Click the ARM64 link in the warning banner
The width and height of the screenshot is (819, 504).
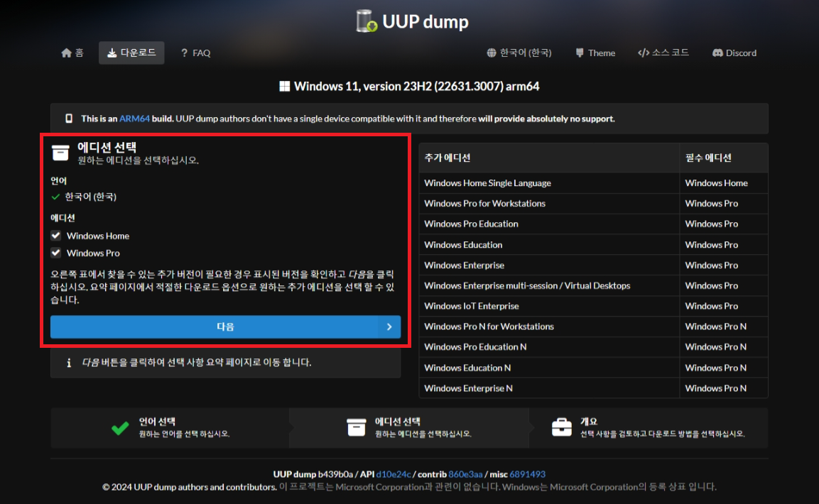[x=134, y=119]
